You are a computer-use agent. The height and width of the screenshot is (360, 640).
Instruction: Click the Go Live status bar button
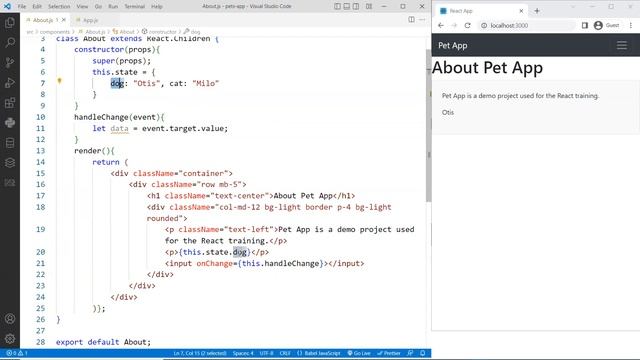pos(359,353)
